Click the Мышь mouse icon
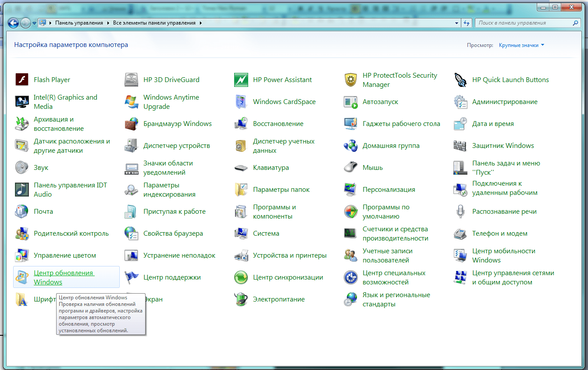 point(351,168)
